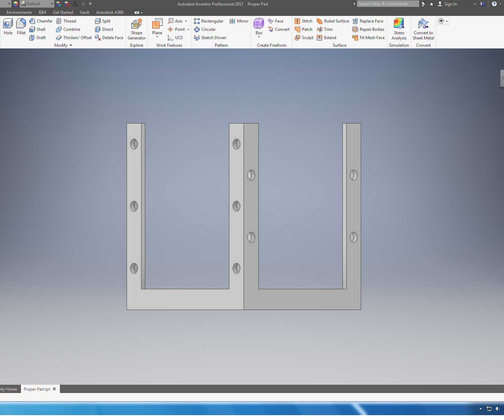Click the Sign In button
Screen dimensions: 504x420
(447, 4)
